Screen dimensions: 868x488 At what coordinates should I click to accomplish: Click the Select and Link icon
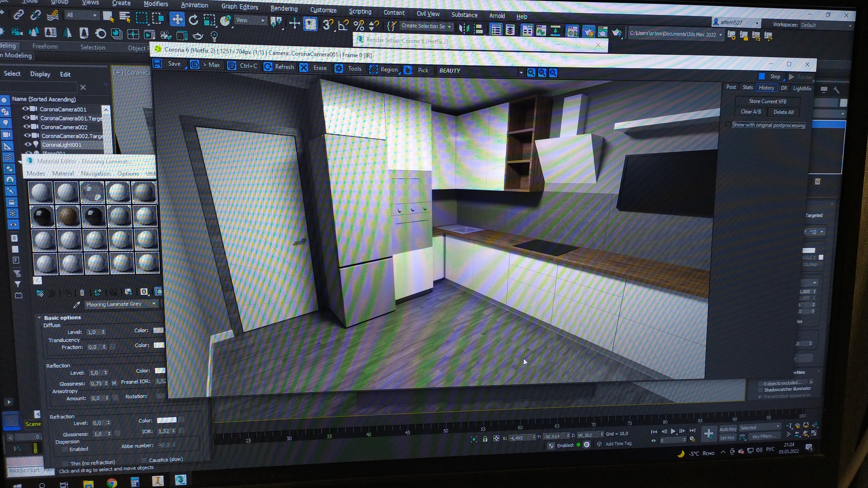coord(18,15)
